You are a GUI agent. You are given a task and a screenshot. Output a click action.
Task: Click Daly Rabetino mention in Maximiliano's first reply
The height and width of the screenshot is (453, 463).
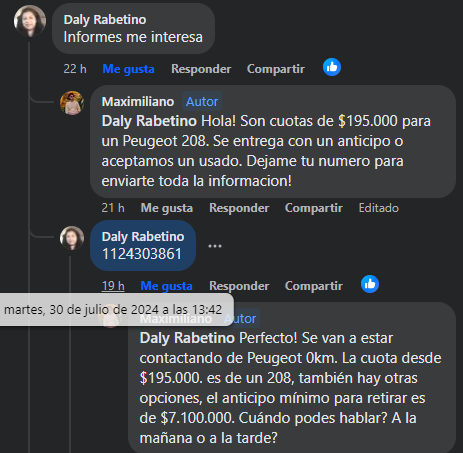pos(149,121)
